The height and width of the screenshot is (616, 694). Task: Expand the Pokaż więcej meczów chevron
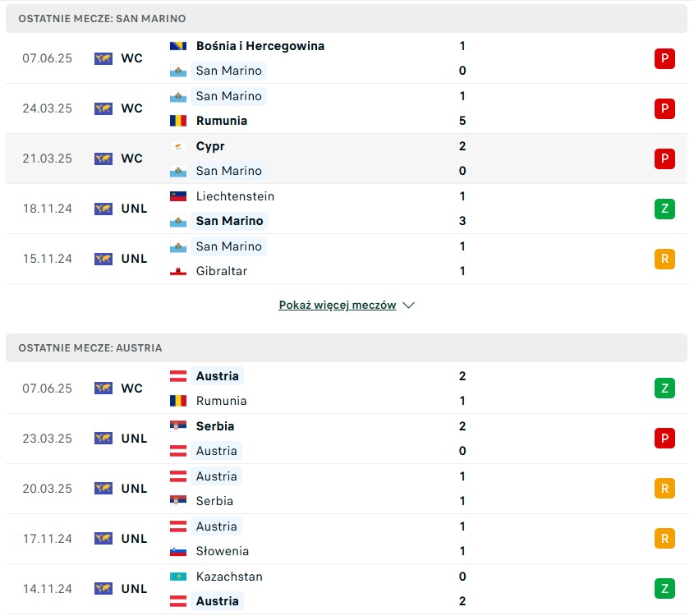[408, 306]
